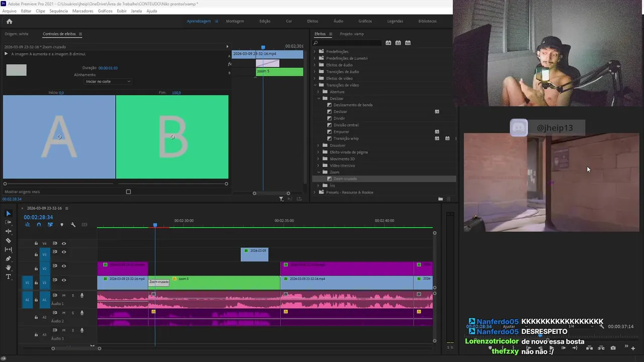Expand the Dissolver folder
The height and width of the screenshot is (362, 644).
(318, 145)
